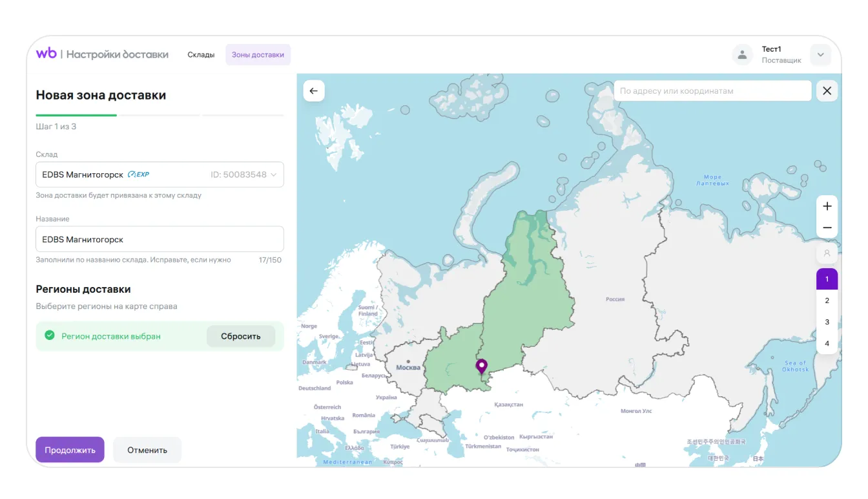Viewport: 868px width, 499px height.
Task: Click the user avatar icon
Action: pos(742,55)
